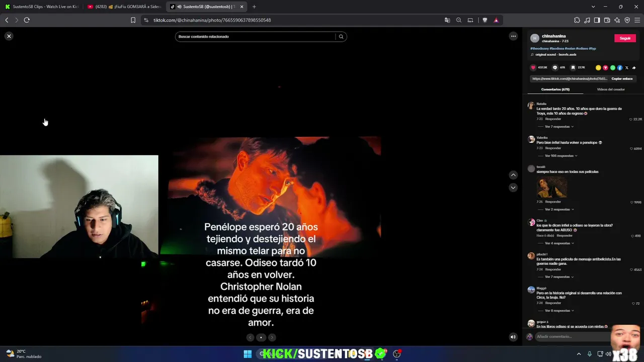Copy link with 'Copiar enlace'
Viewport: 644px width, 362px height.
622,79
